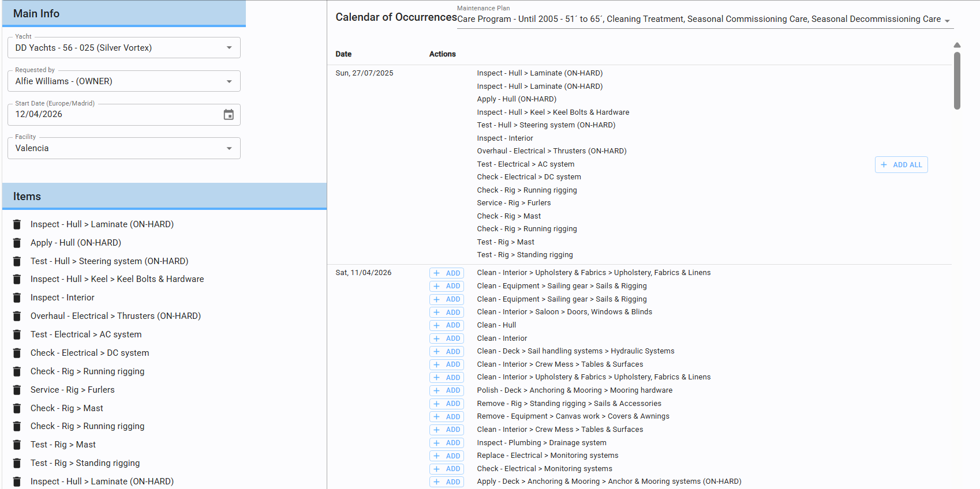Click trash icon beside 'Inspect - Interior'

coord(17,298)
